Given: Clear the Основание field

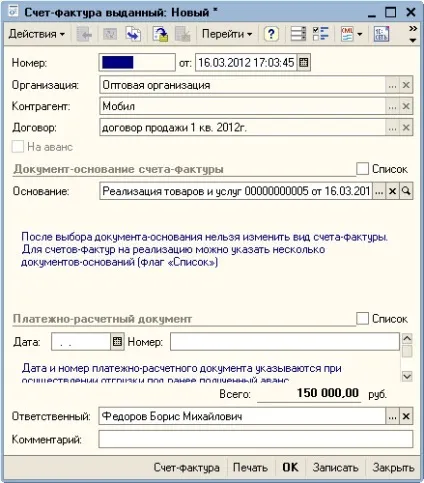Looking at the screenshot, I should tap(392, 191).
